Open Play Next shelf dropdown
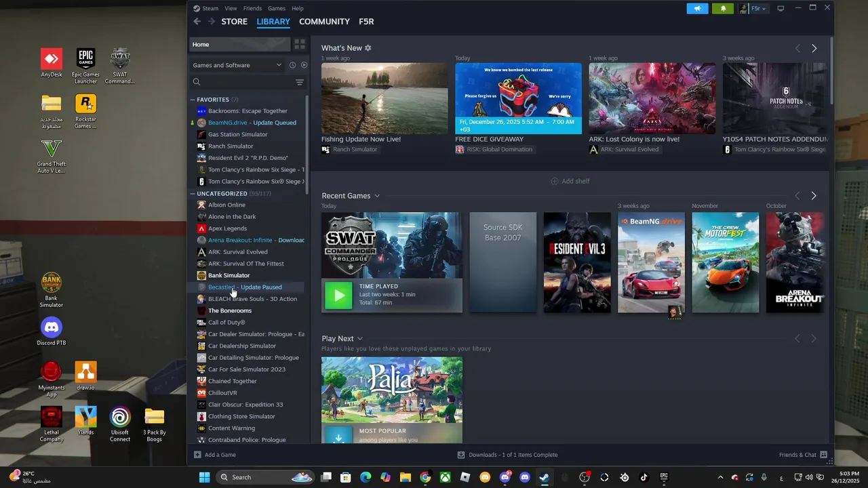The width and height of the screenshot is (868, 488). (x=360, y=339)
